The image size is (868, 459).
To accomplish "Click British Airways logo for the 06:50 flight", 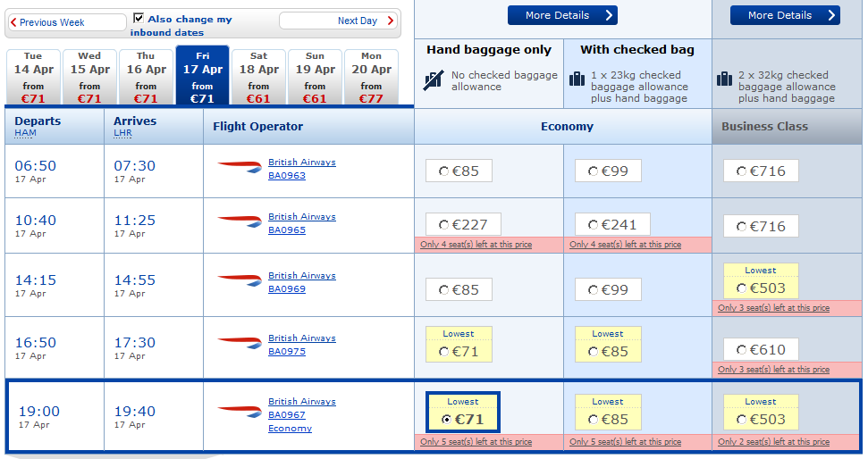I will point(239,167).
